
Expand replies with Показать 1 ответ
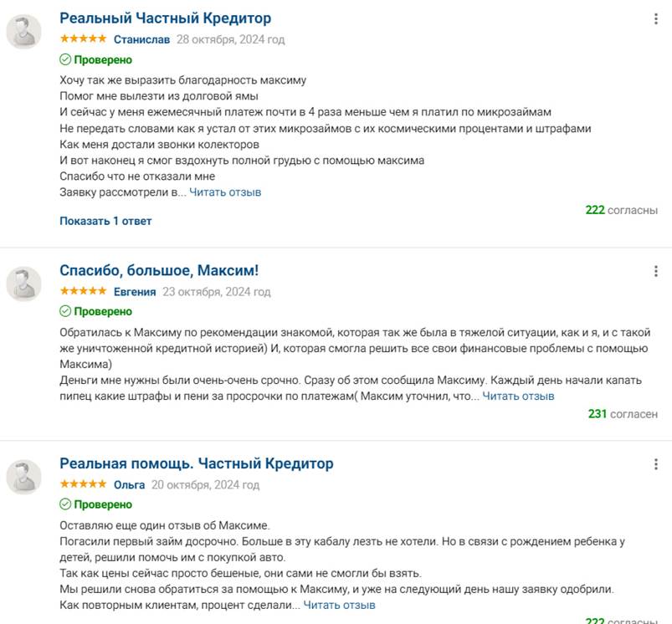(105, 221)
